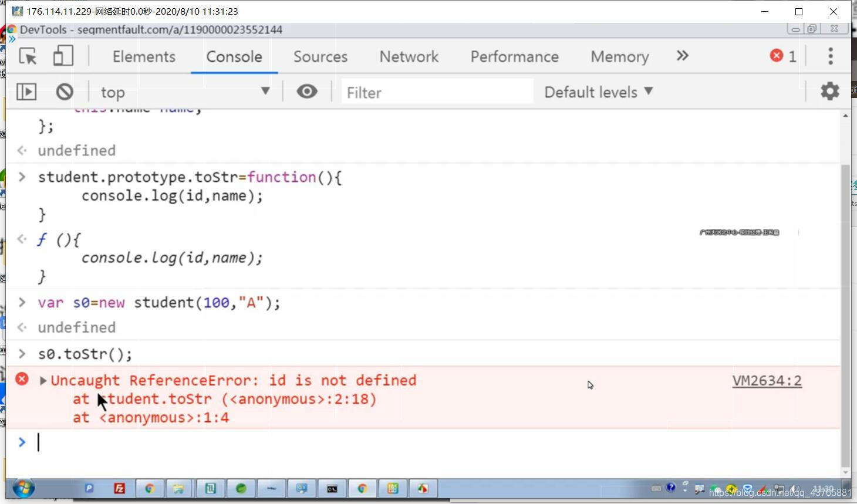
Task: Open DevTools three-dot customize menu
Action: click(x=830, y=56)
